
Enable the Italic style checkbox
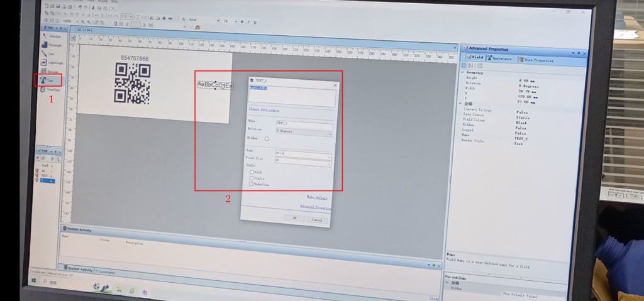click(x=252, y=178)
